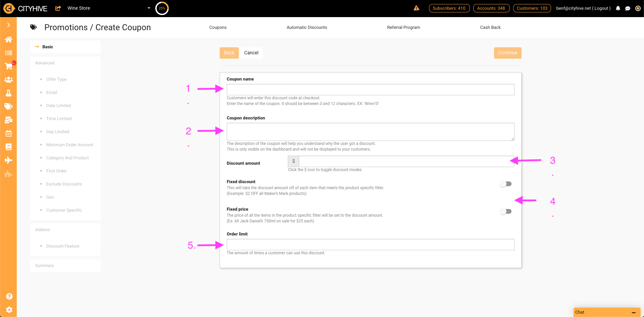Click the open storefront share icon
Screen dimensions: 644x317
(x=58, y=8)
